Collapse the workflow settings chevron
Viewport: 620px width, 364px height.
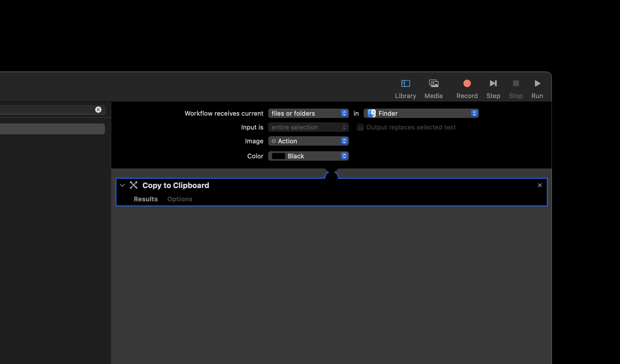click(x=123, y=185)
